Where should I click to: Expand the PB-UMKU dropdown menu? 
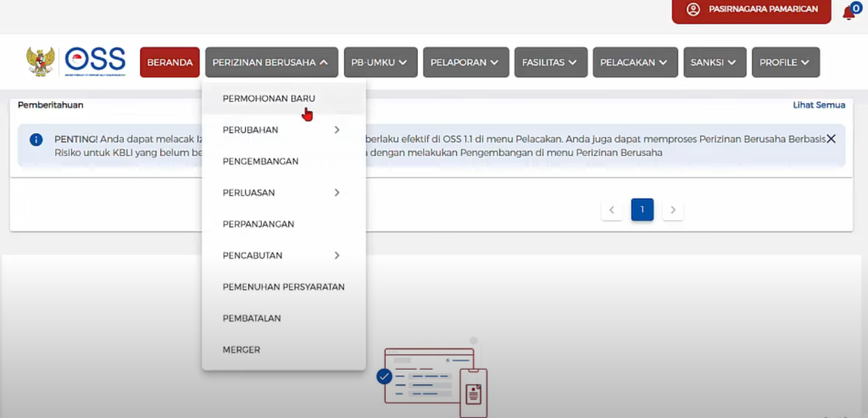click(380, 62)
